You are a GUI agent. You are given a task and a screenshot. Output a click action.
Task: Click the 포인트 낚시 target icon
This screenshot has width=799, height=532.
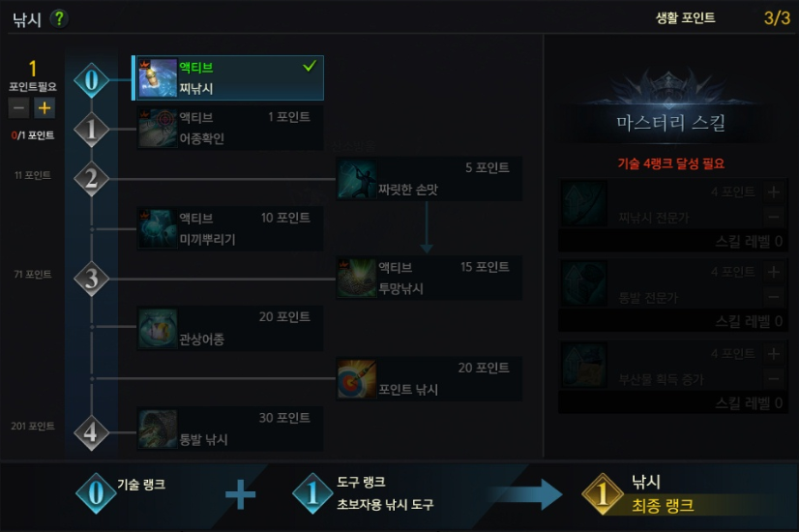pos(357,379)
